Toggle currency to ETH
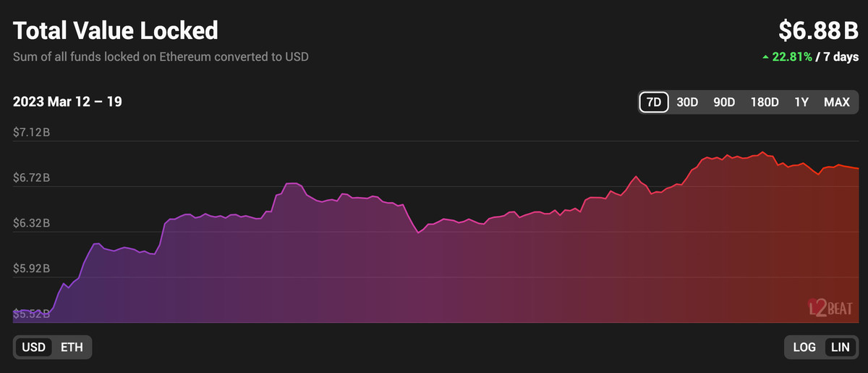868x373 pixels. point(72,347)
